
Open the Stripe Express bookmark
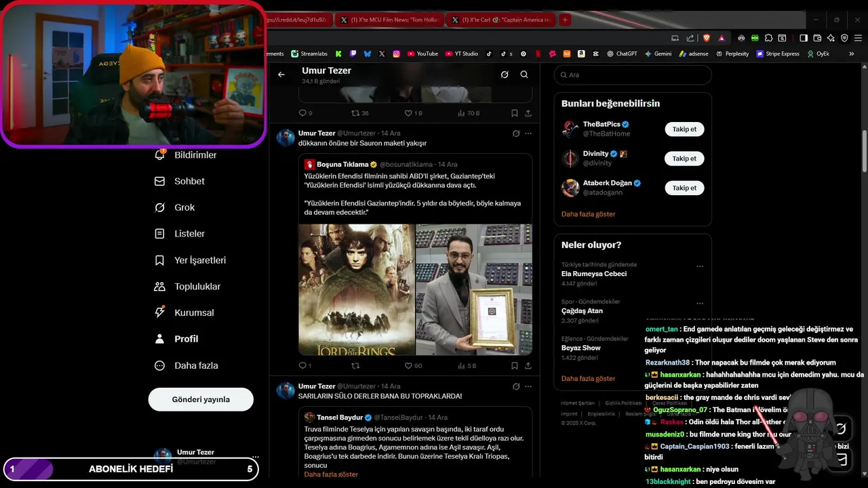[x=778, y=54]
